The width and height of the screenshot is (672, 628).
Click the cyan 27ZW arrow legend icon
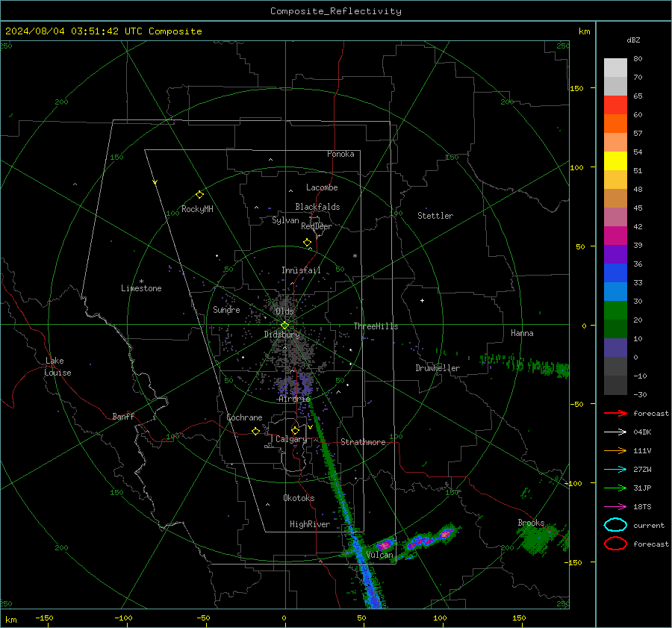click(615, 470)
